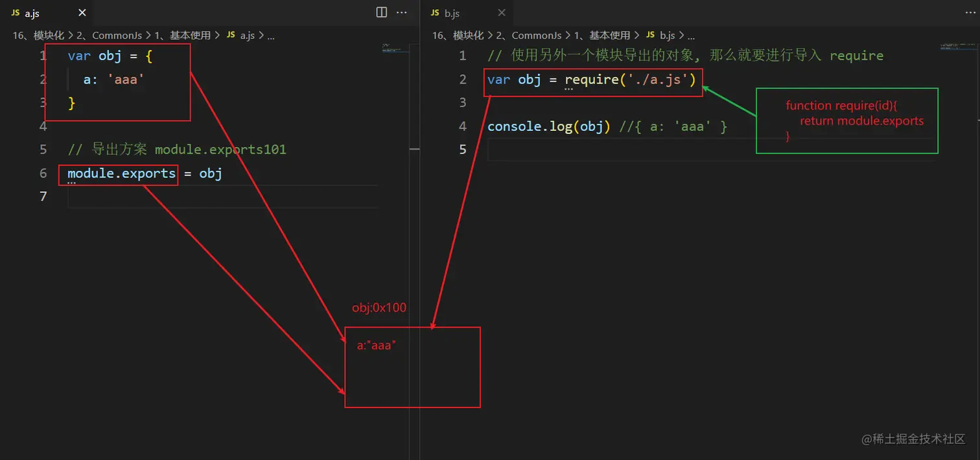Screen dimensions: 980x460
Task: Switch to the a.js editor tab
Action: tap(49, 12)
